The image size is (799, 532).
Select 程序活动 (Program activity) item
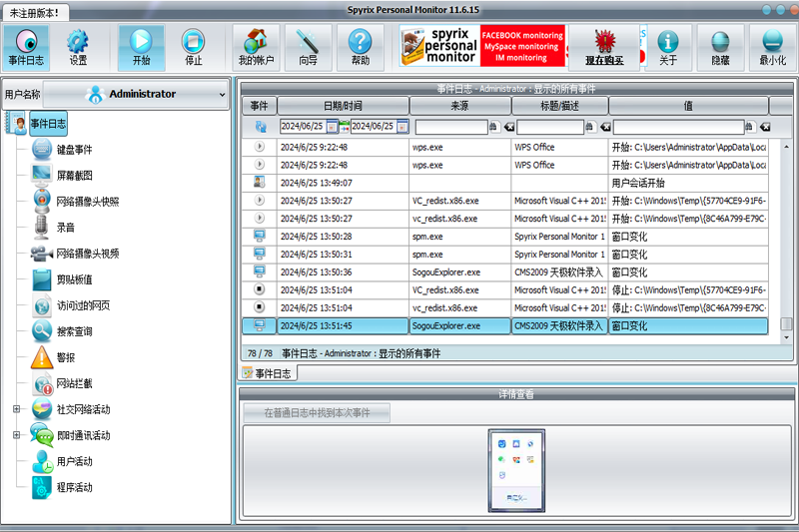point(62,487)
